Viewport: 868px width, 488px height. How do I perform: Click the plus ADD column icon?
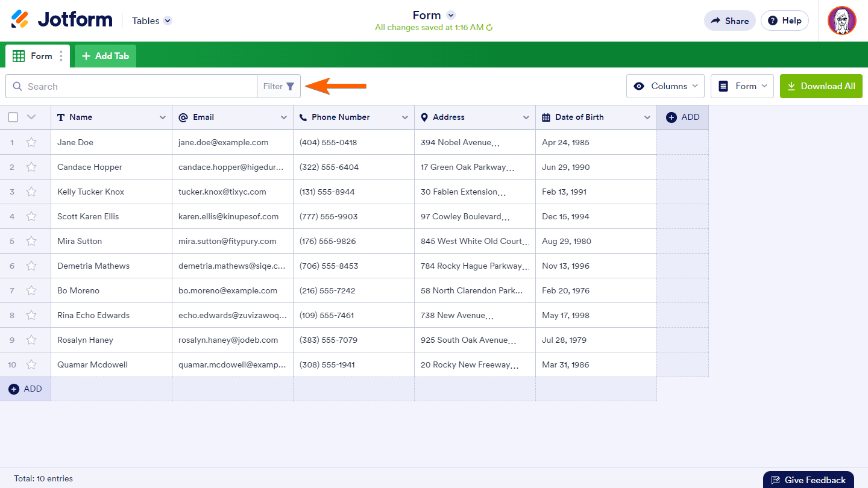(x=671, y=117)
